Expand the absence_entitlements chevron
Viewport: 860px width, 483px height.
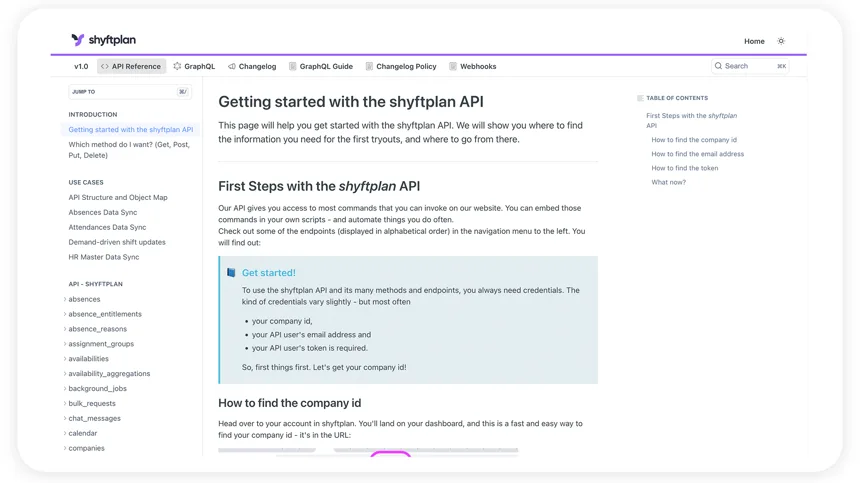click(x=65, y=314)
